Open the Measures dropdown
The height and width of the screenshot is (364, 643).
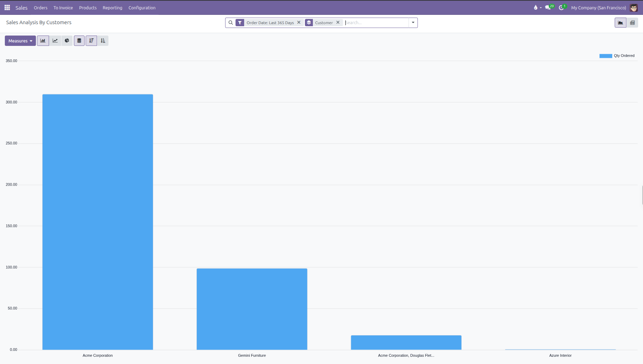click(20, 41)
